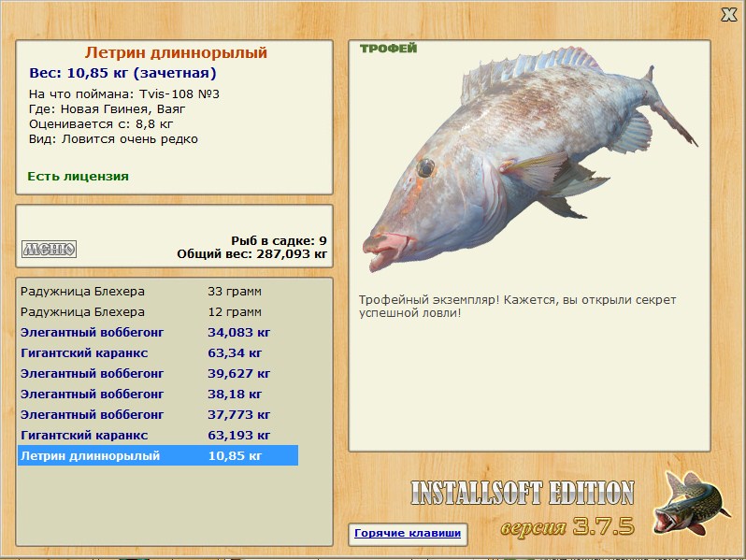The height and width of the screenshot is (560, 746).
Task: Click the Есть лицензия status text
Action: 78,176
